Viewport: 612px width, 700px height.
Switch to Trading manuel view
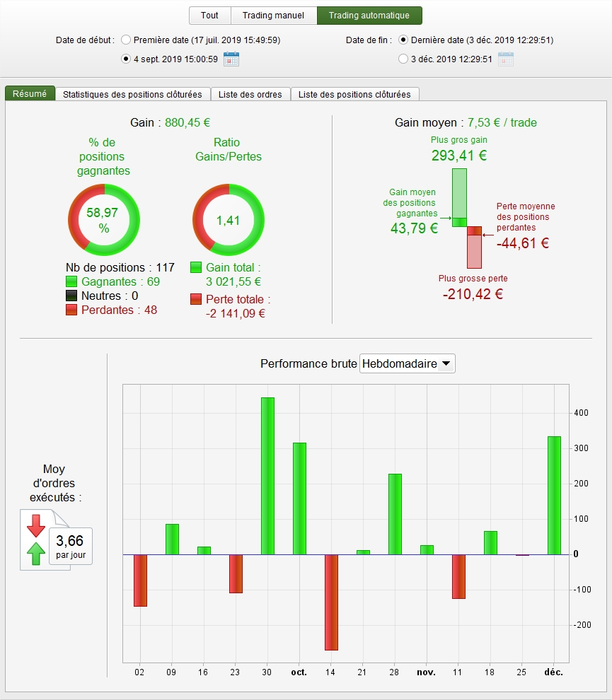point(273,15)
